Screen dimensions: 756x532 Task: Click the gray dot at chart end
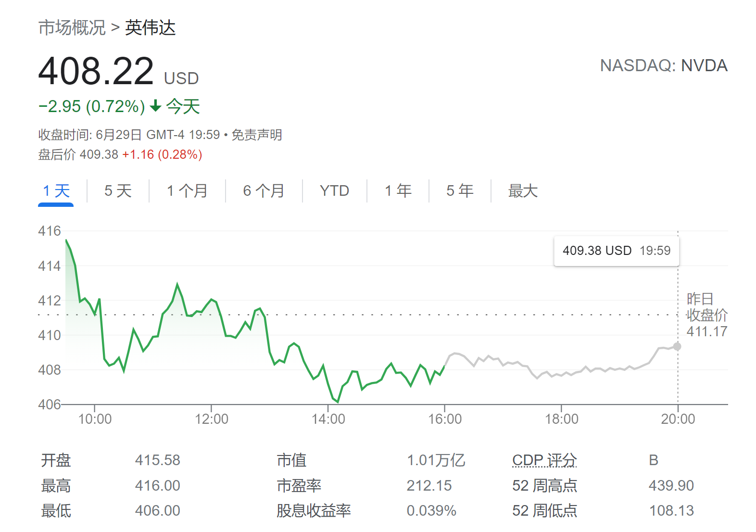(x=677, y=346)
